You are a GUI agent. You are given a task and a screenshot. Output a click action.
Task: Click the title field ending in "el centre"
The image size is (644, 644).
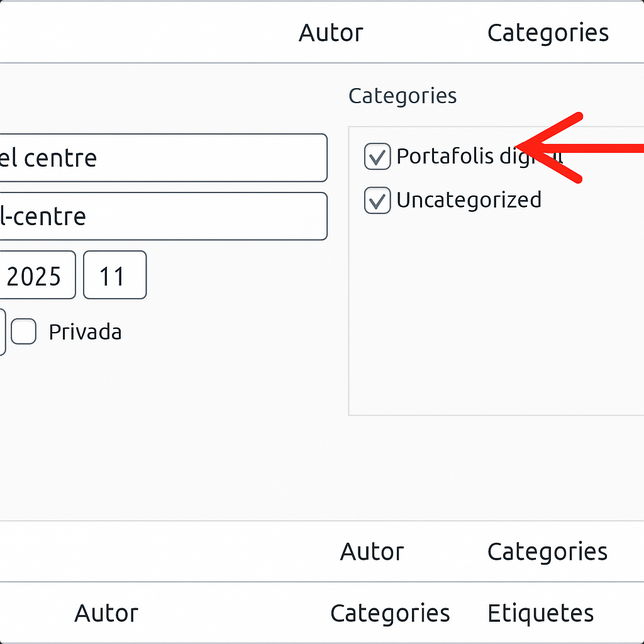coord(160,158)
